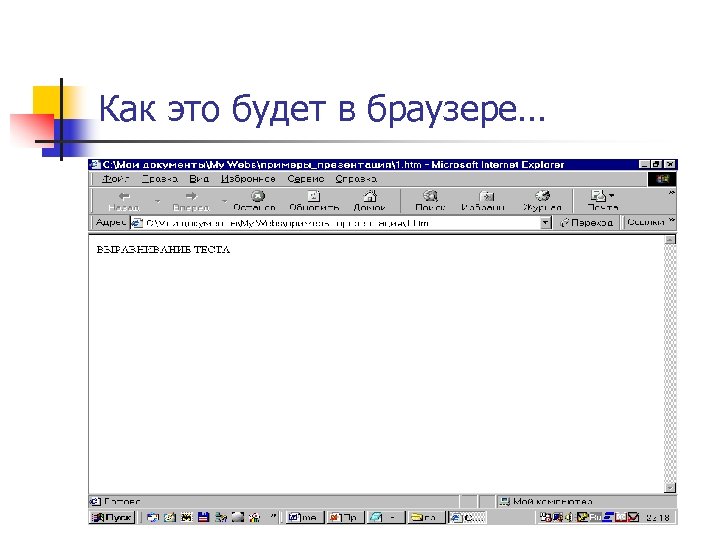
Task: Click the Готово status bar text
Action: 122,501
